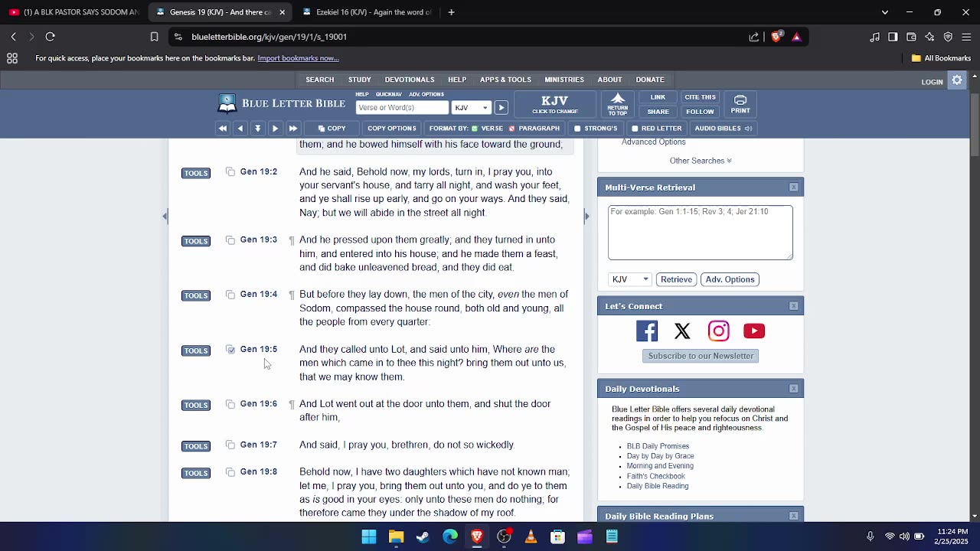Open KJV version dropdown in search bar
This screenshot has height=551, width=980.
(x=471, y=108)
